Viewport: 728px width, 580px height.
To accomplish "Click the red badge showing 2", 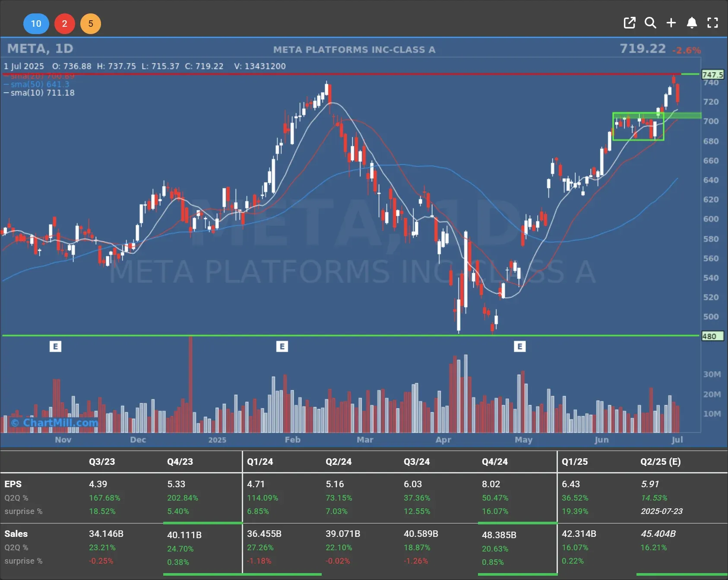I will 64,23.
